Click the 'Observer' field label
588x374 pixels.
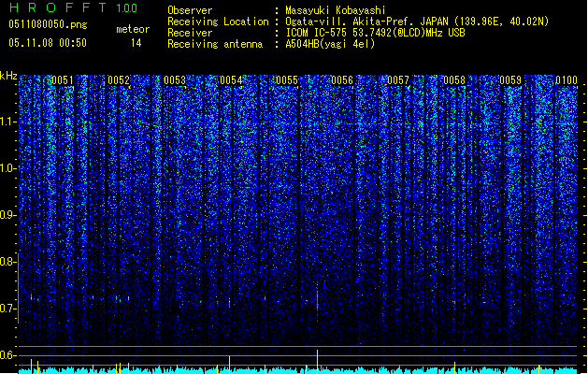click(x=190, y=10)
